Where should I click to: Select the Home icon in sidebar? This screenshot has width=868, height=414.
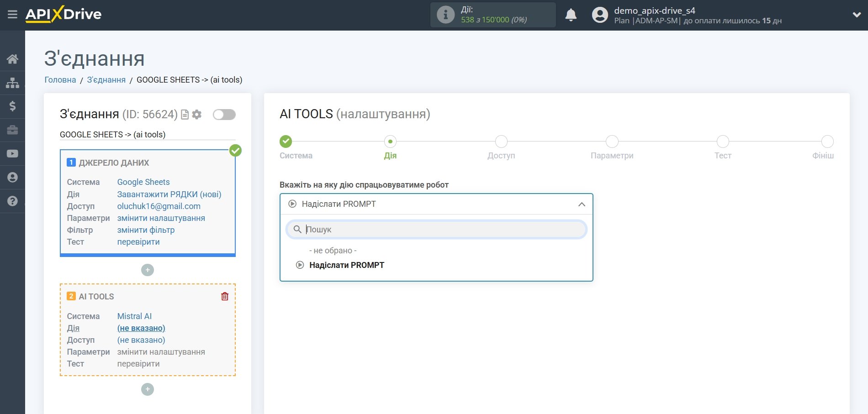(x=12, y=58)
